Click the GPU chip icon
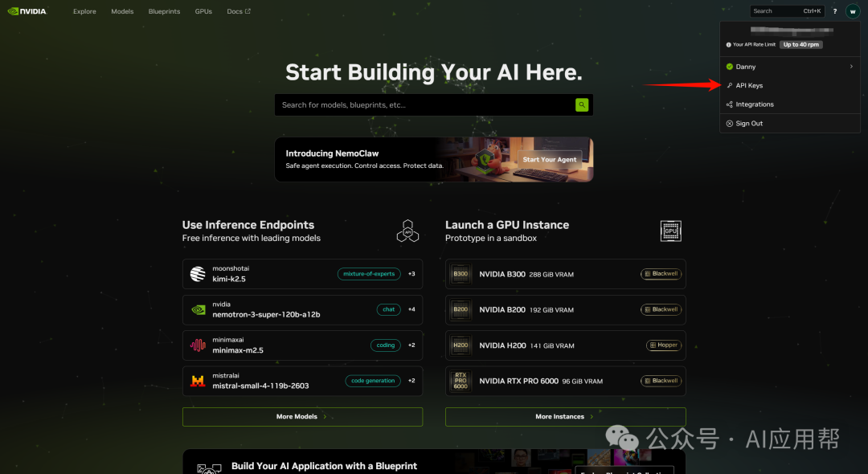Image resolution: width=868 pixels, height=474 pixels. 670,231
